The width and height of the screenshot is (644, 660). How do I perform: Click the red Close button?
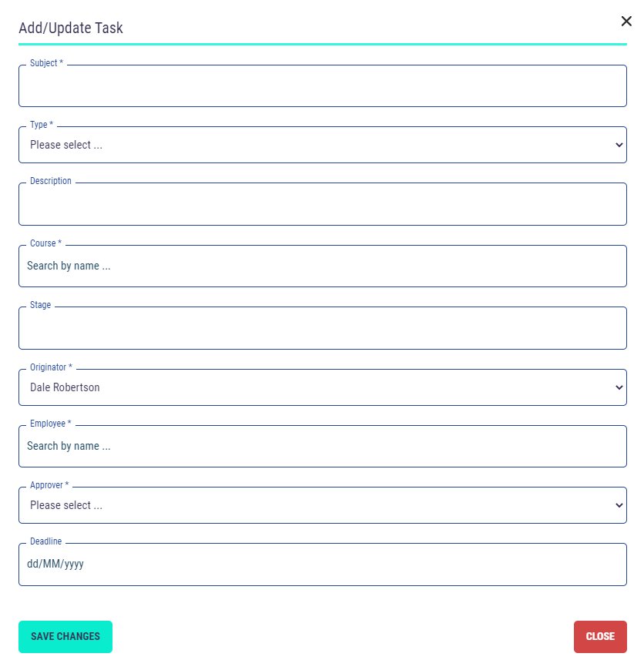(x=600, y=637)
